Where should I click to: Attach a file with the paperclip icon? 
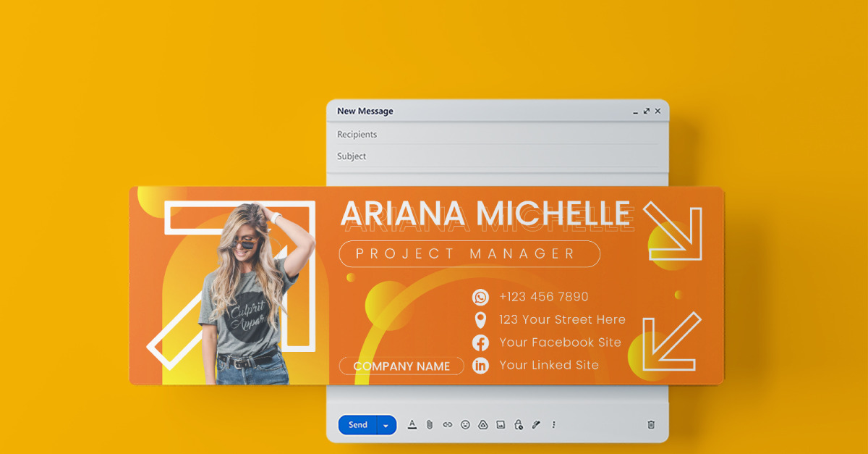(429, 425)
